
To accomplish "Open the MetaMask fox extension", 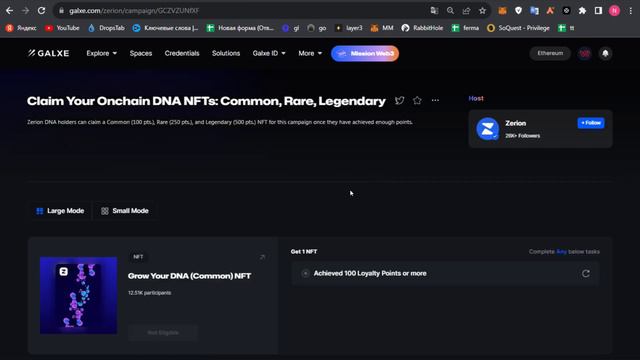I will pos(502,11).
